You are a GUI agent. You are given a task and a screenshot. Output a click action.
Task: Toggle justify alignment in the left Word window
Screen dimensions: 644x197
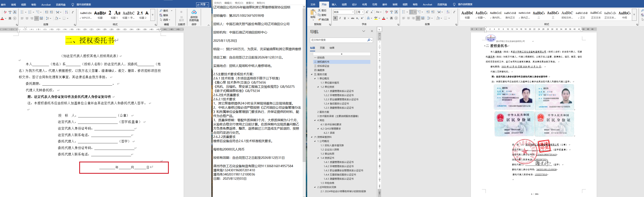click(x=37, y=18)
